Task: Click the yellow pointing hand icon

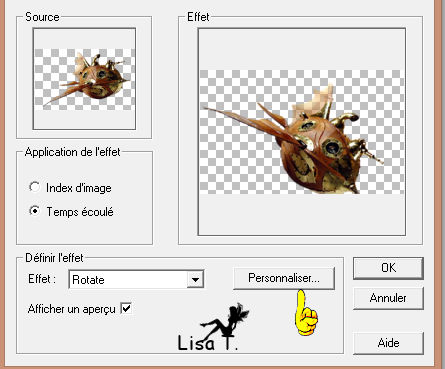Action: (306, 312)
